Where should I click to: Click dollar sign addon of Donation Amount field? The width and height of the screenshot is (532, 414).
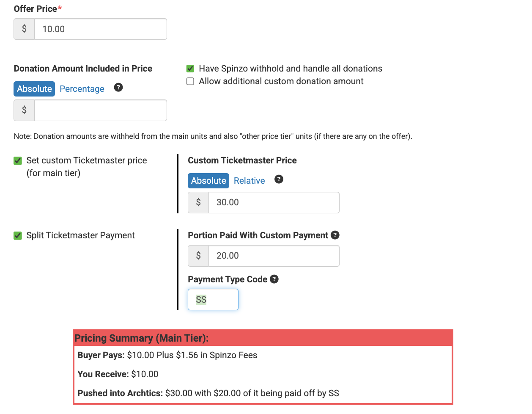[x=24, y=110]
